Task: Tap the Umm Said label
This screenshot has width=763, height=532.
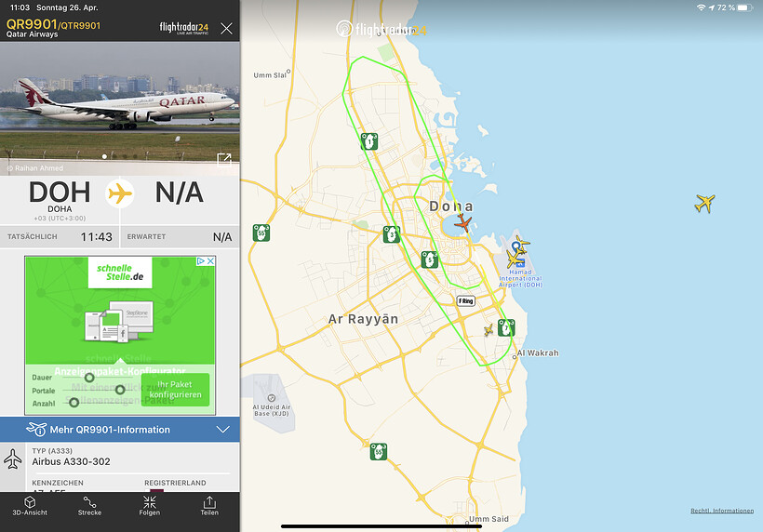Action: (x=489, y=519)
